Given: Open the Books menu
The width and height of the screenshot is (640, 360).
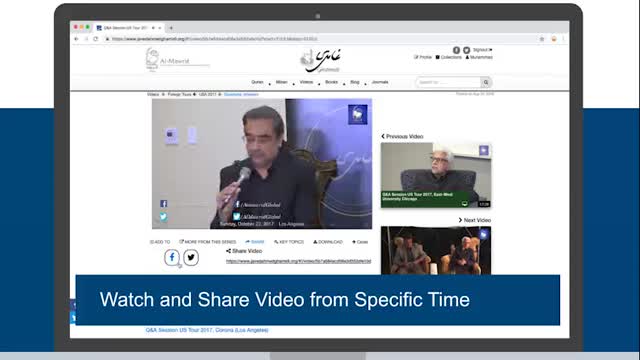Looking at the screenshot, I should tap(331, 82).
